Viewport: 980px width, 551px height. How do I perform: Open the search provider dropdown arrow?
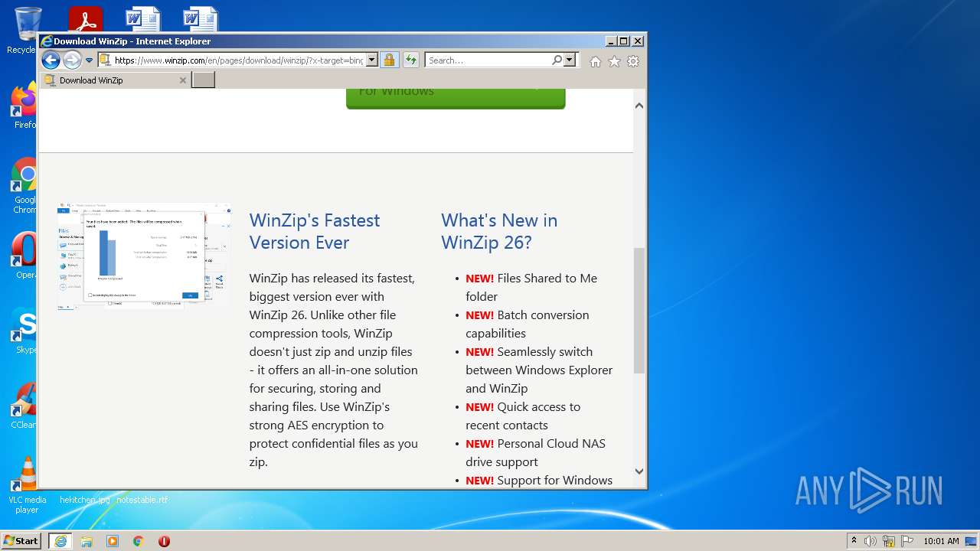click(570, 60)
